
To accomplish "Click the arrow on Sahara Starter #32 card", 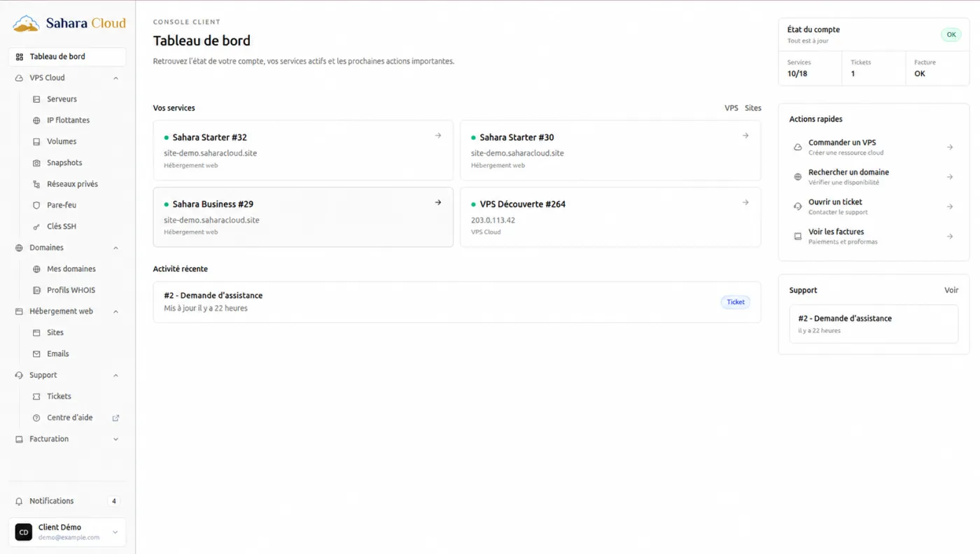I will 438,136.
